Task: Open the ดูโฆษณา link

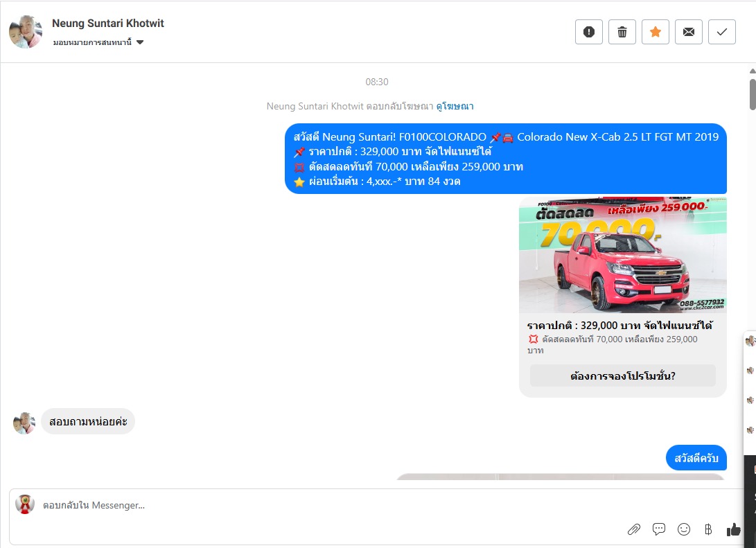Action: (x=455, y=106)
